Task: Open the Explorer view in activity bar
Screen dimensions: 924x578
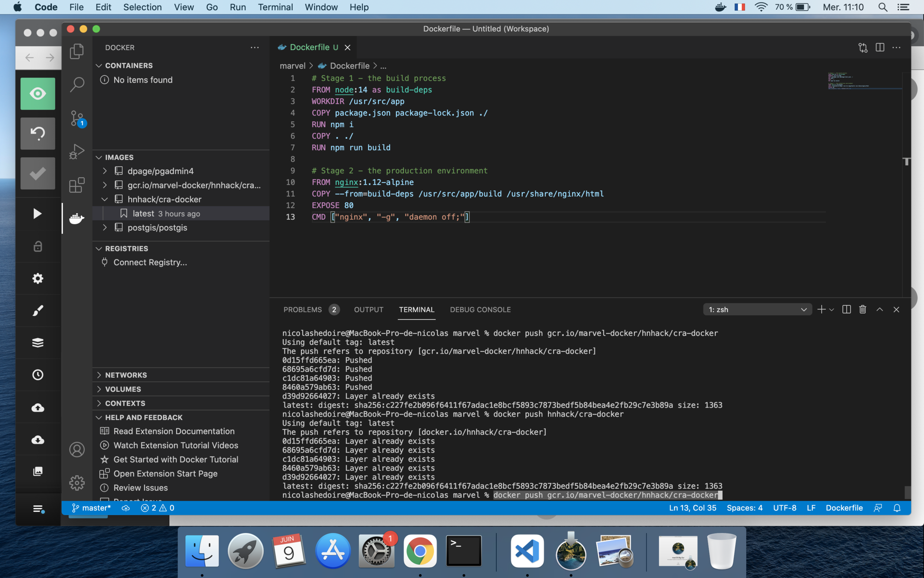Action: click(77, 51)
